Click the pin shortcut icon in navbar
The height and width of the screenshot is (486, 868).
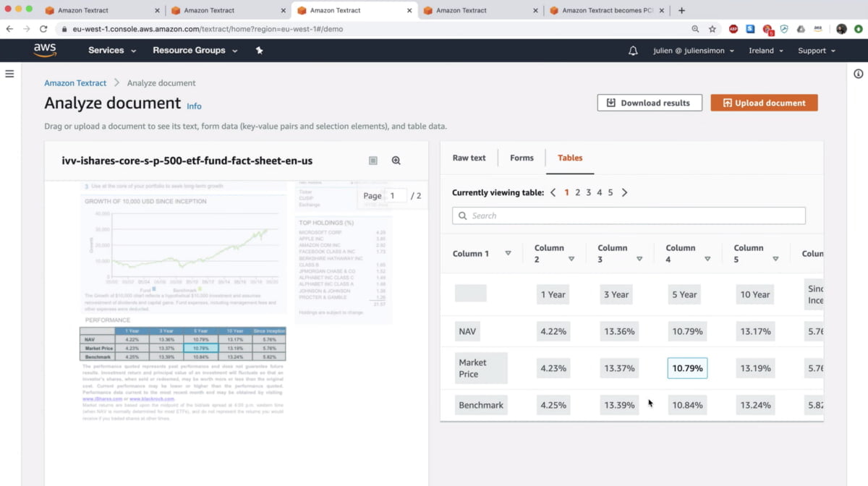(x=260, y=51)
